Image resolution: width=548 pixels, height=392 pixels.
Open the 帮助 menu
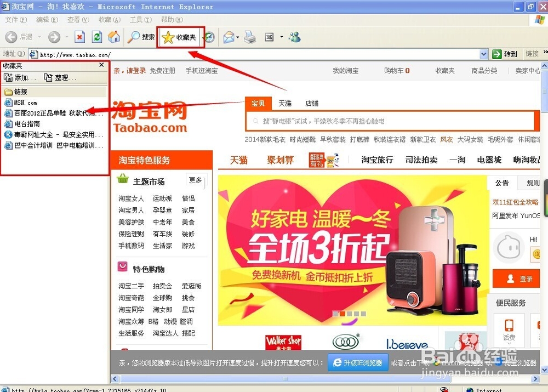[x=172, y=20]
